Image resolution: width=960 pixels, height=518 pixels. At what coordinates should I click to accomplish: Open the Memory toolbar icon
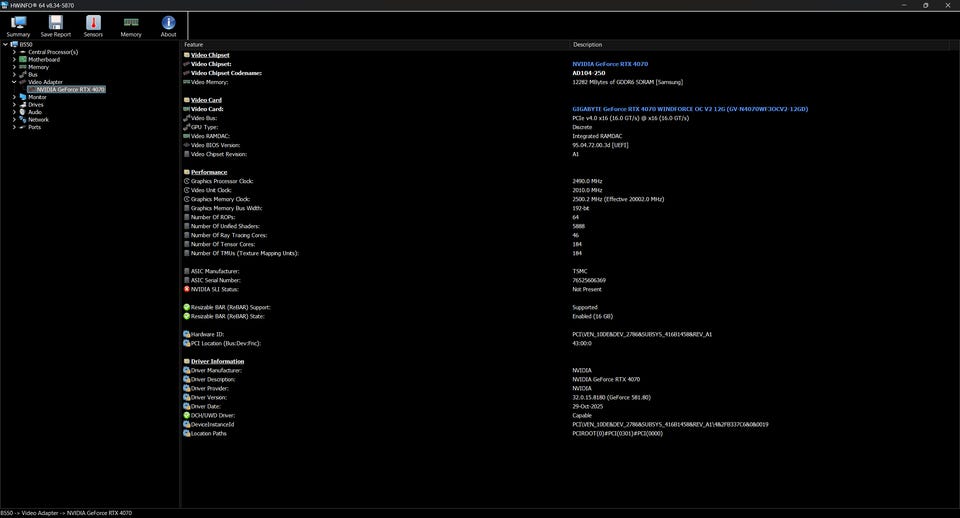coord(131,23)
